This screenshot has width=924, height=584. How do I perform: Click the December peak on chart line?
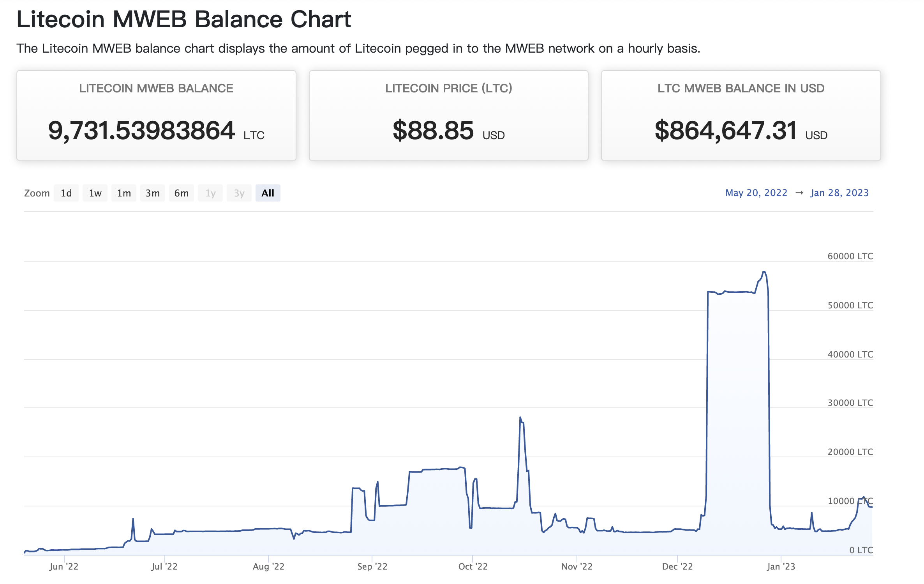point(764,272)
